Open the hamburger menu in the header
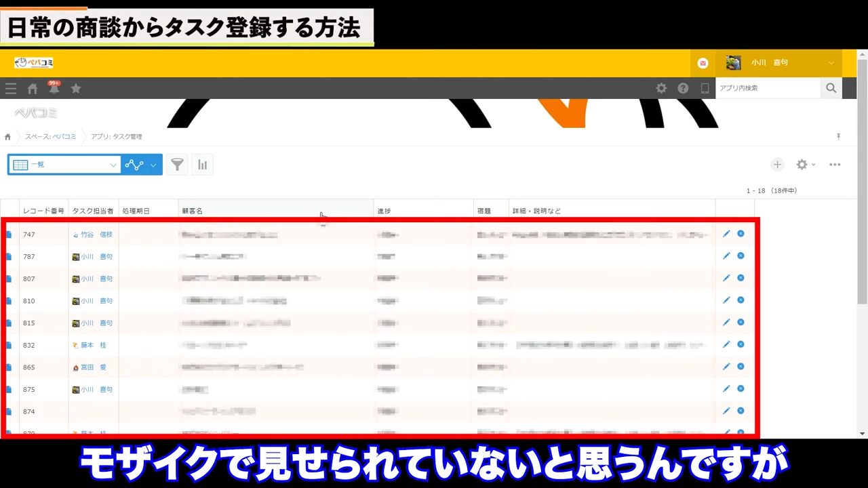The image size is (868, 488). [x=11, y=89]
